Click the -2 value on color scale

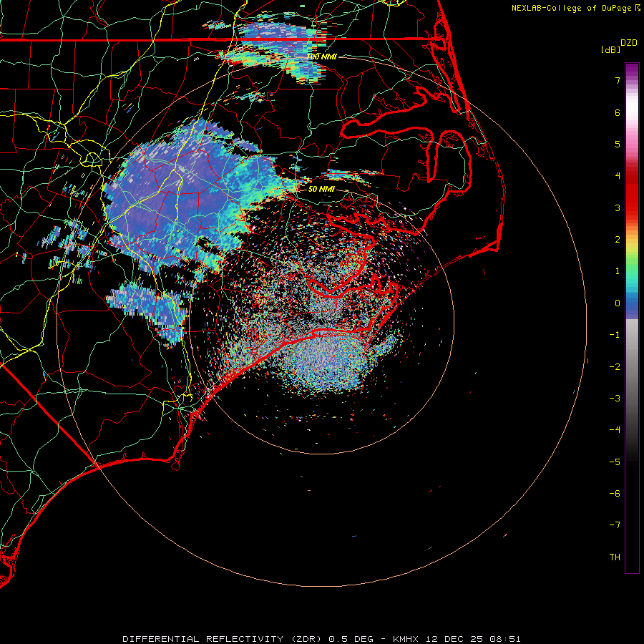(615, 367)
